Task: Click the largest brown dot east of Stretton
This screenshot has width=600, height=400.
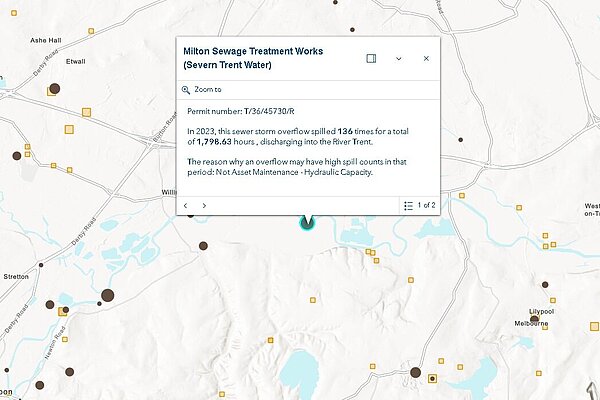Action: [x=108, y=296]
